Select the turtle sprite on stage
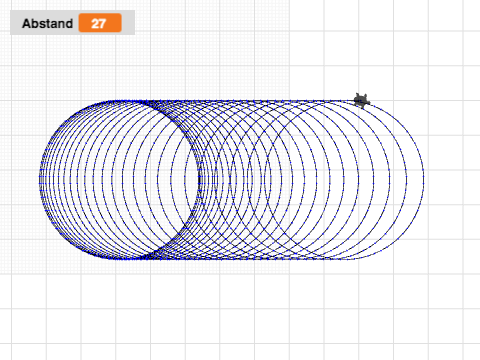480x360 pixels. tap(361, 100)
